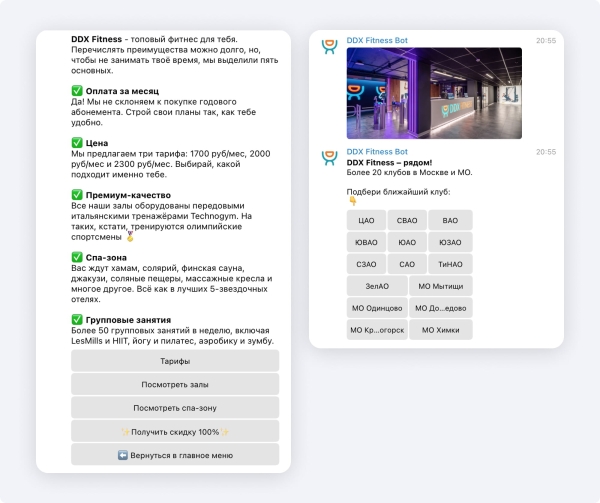Image resolution: width=600 pixels, height=503 pixels.
Task: Pick the ЦАО district button
Action: tap(366, 220)
